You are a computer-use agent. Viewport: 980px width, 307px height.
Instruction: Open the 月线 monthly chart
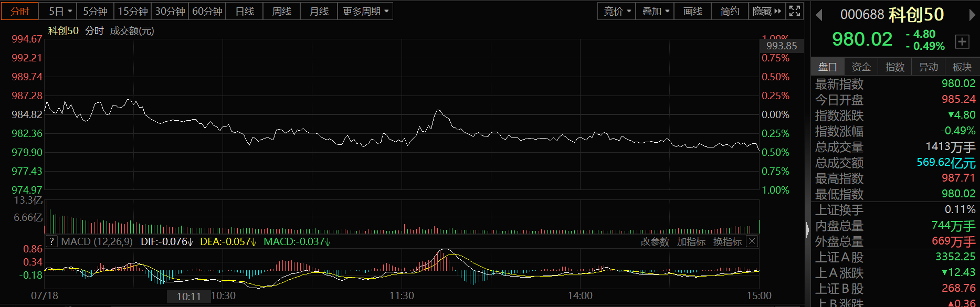pos(319,11)
